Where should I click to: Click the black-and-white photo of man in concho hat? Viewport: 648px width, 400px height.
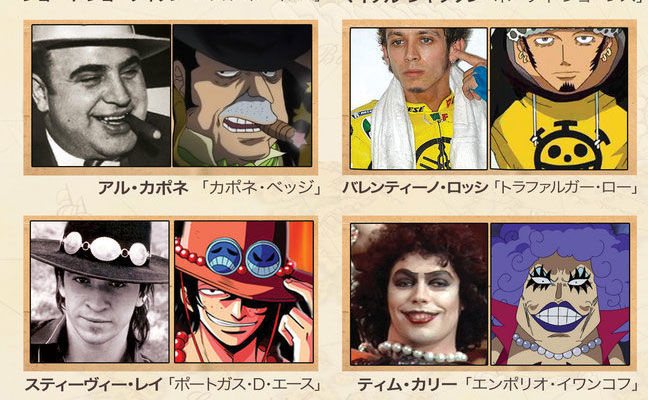click(100, 292)
